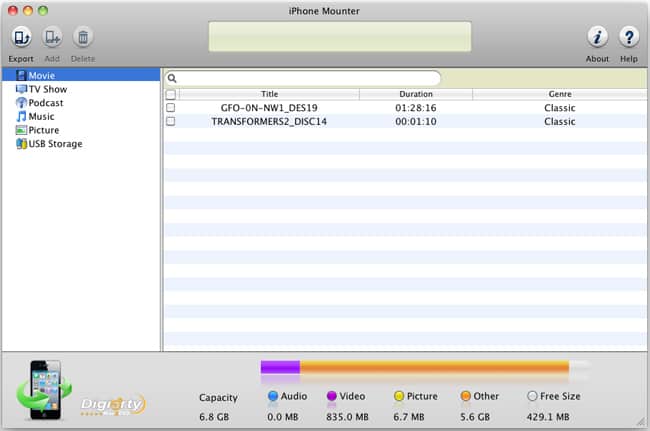Click the orange Other legend dot
650x431 pixels.
tap(466, 396)
